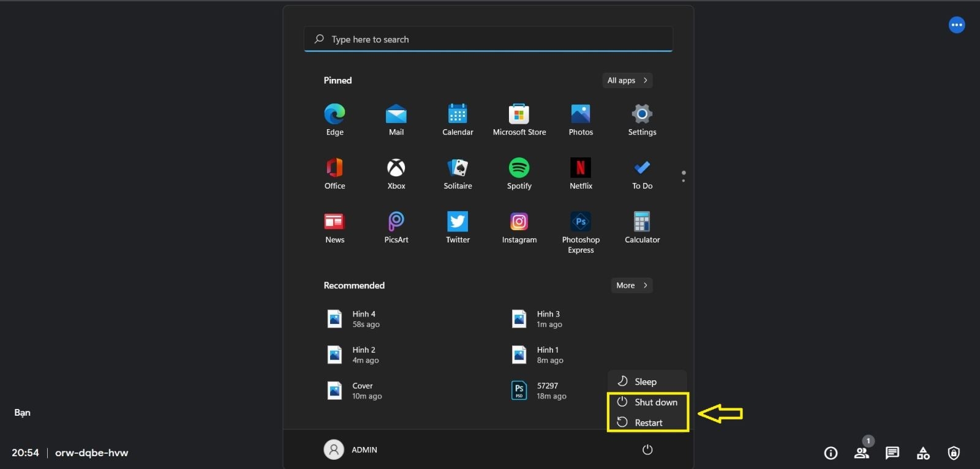Click the Power button icon
Image resolution: width=980 pixels, height=469 pixels.
647,450
